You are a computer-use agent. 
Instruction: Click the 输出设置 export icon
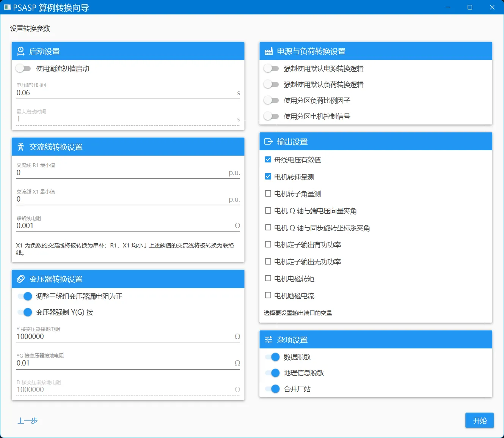(268, 142)
